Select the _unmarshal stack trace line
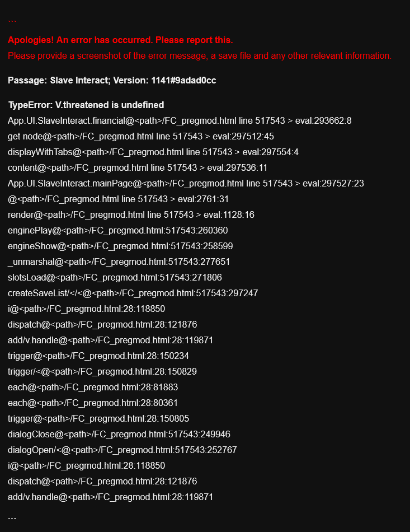410x532 pixels. coord(119,262)
